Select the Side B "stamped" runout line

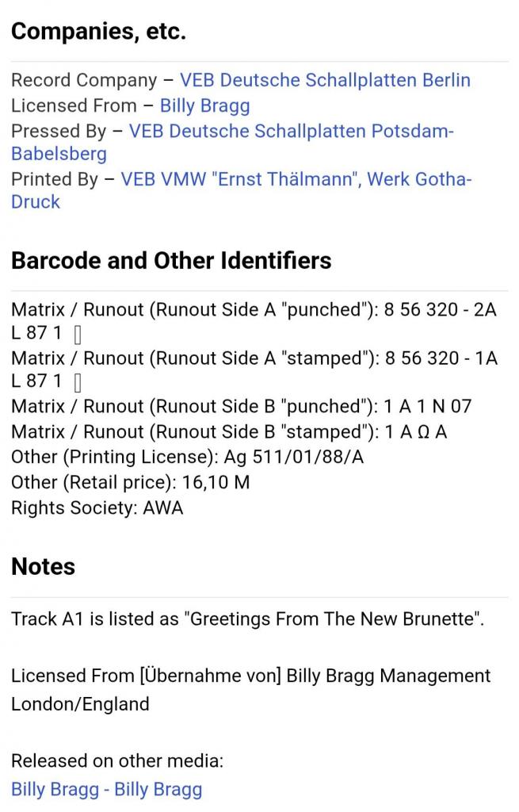click(229, 432)
